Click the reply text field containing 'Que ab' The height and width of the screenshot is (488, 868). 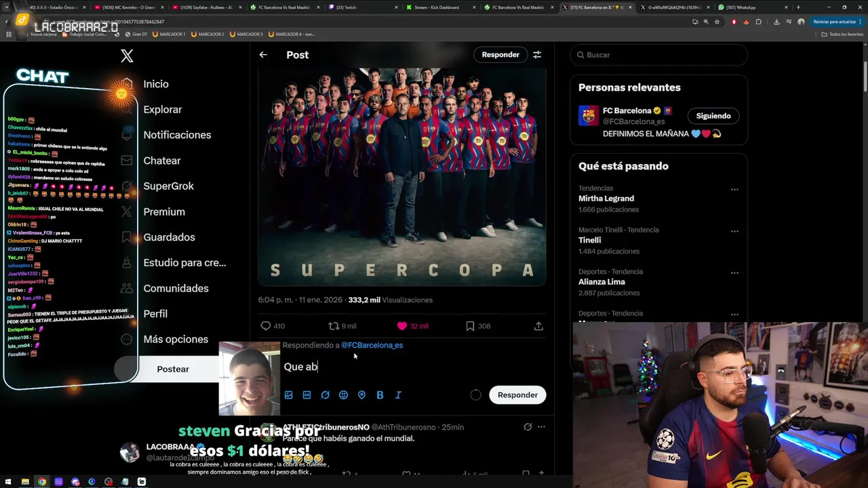[x=414, y=367]
